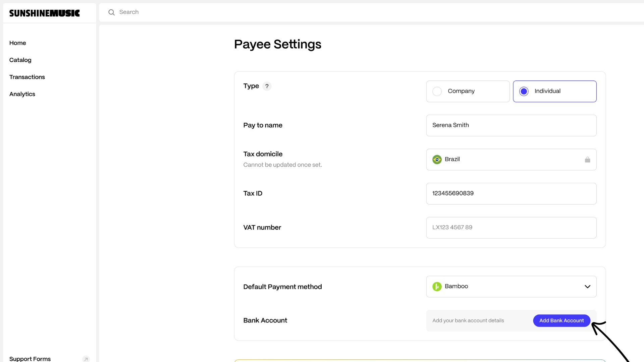Click the Type help question-mark icon
Viewport: 644px width, 362px height.
coord(267,86)
